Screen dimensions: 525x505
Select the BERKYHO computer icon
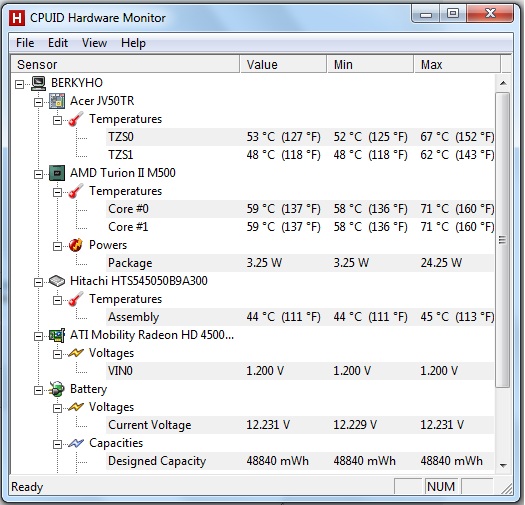(38, 83)
